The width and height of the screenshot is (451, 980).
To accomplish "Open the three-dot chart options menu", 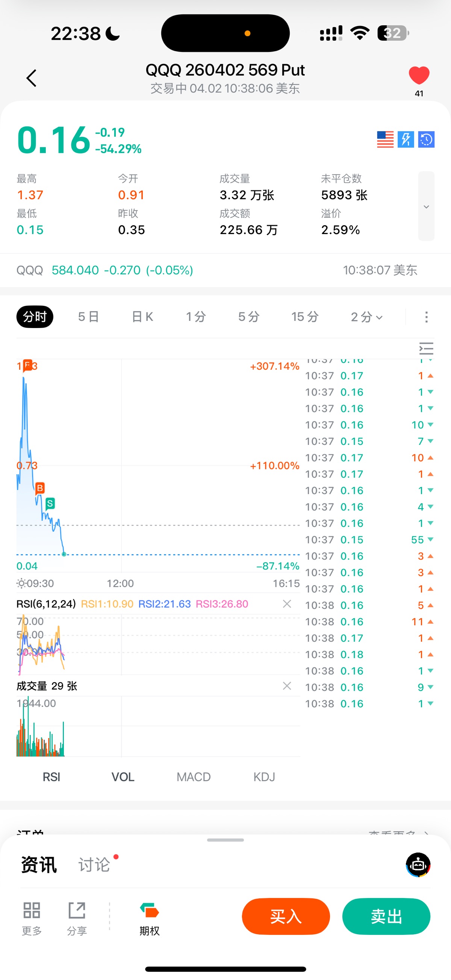I will 426,316.
